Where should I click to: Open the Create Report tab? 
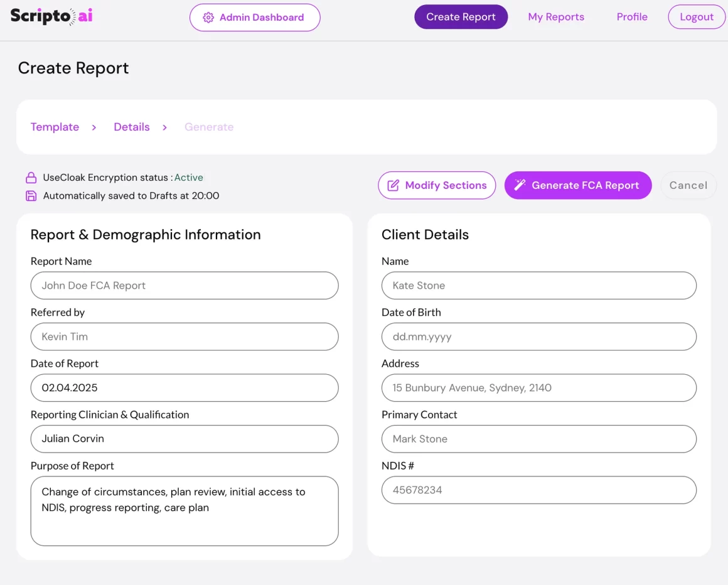pos(461,17)
